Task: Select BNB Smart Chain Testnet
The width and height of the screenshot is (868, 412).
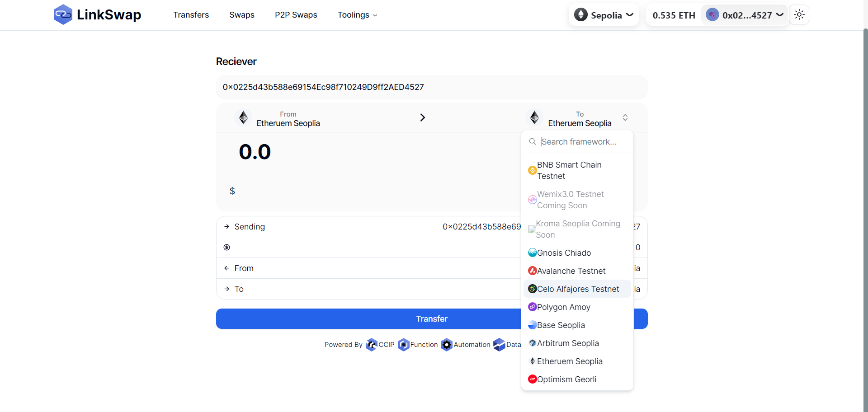Action: (x=577, y=170)
